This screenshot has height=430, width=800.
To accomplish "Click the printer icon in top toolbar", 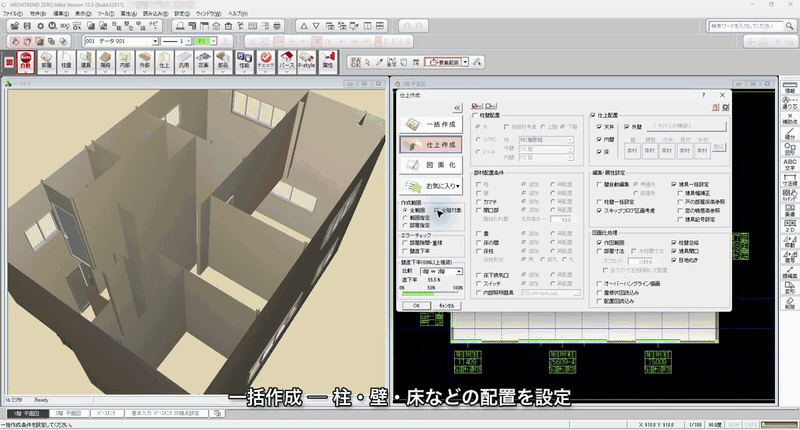I will pyautogui.click(x=277, y=26).
